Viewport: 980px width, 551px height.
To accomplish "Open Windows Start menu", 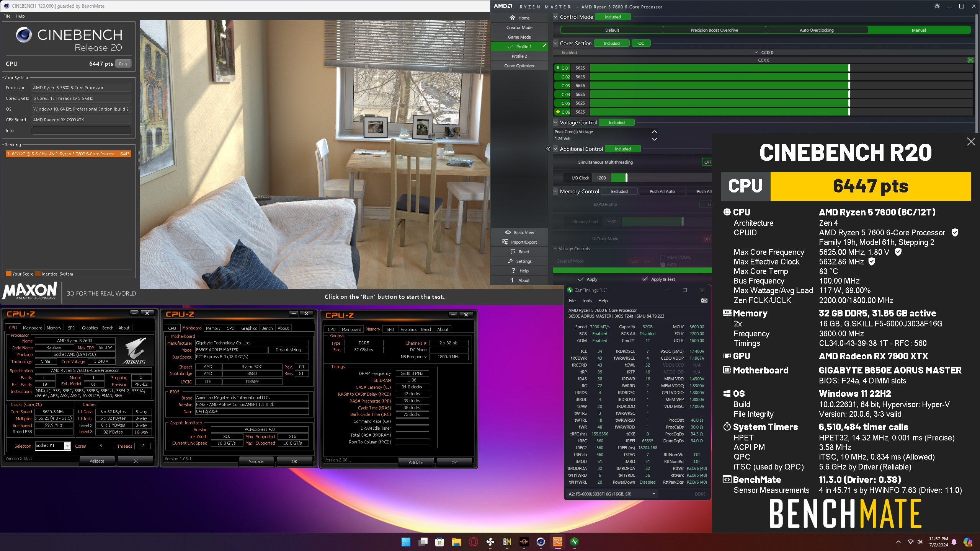I will click(406, 542).
